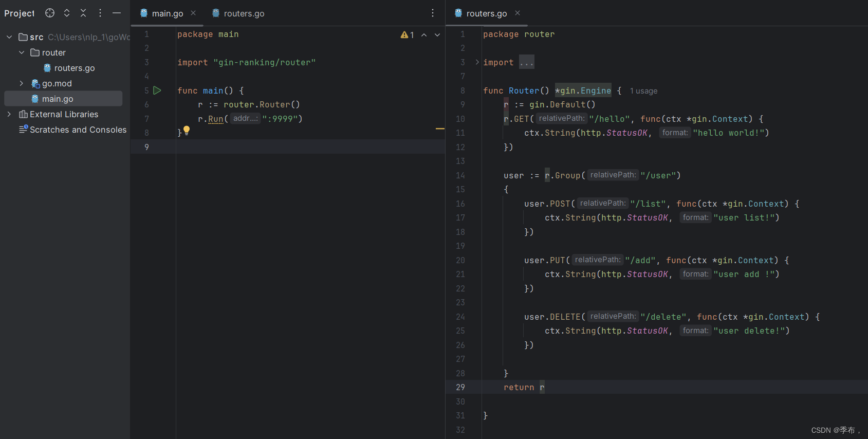868x439 pixels.
Task: Click the "gin-ranking/router" import string
Action: 265,62
